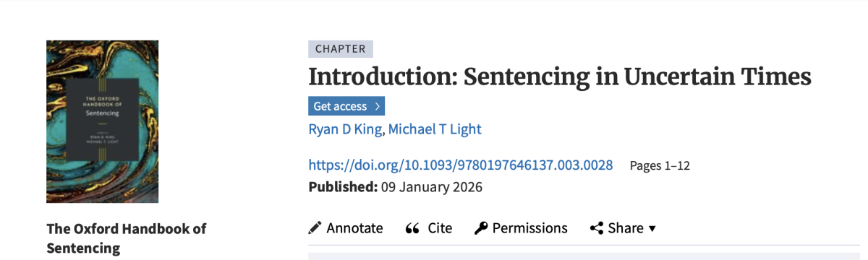Screen dimensions: 868x260
Task: Click the Get access button
Action: click(x=346, y=106)
